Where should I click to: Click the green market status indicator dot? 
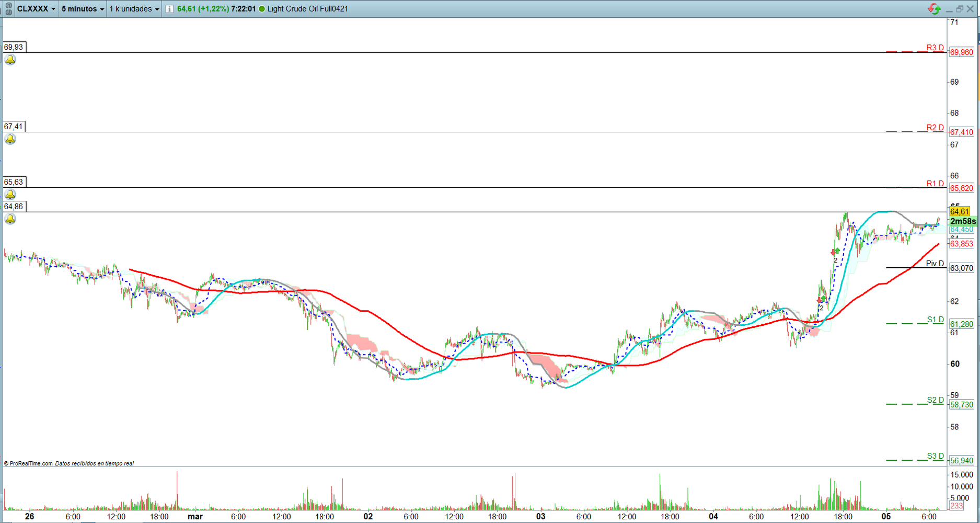click(262, 9)
